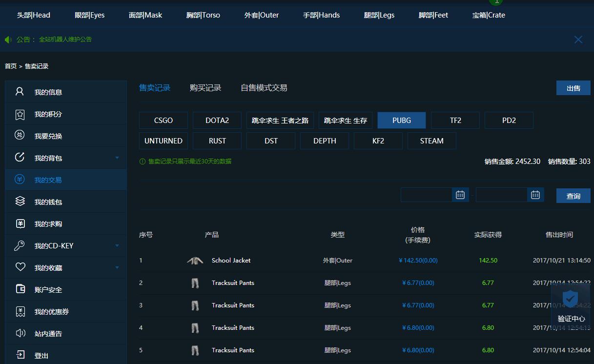Filter records by PD2
Viewport: 594px width, 364px height.
tap(509, 121)
